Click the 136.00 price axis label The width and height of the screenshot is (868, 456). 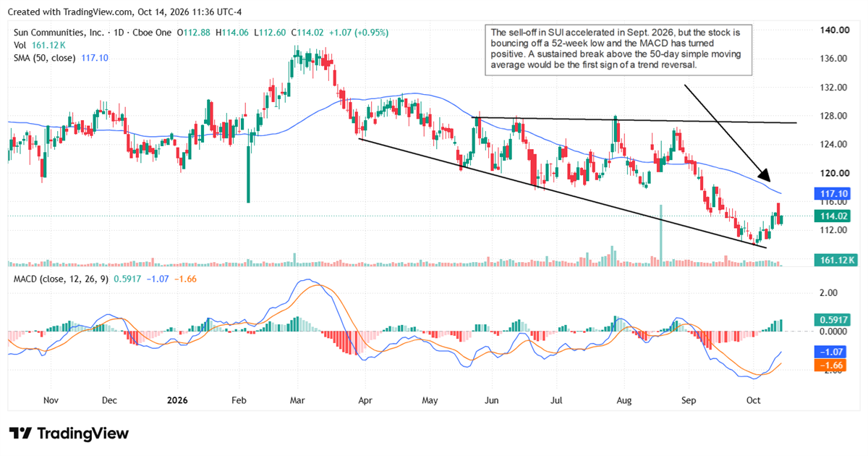833,59
